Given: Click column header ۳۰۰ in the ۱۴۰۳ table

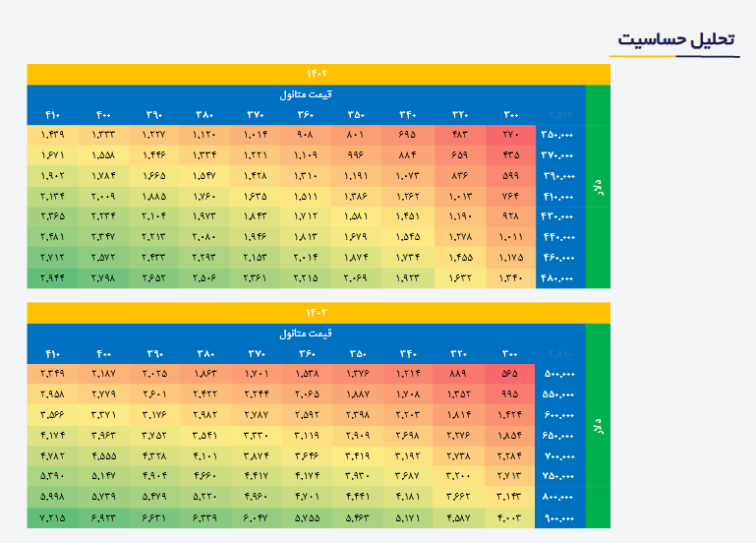Looking at the screenshot, I should click(511, 353).
